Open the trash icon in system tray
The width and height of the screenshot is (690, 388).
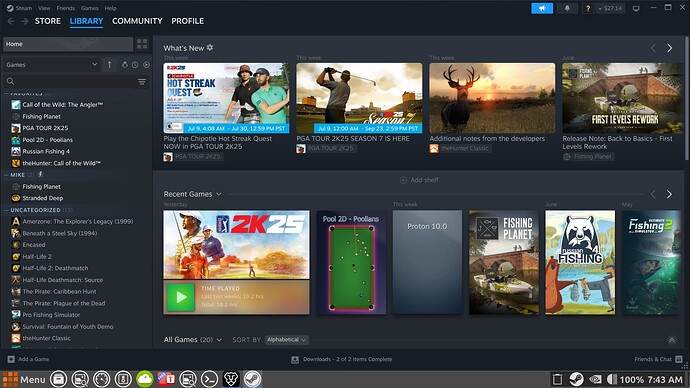557,379
